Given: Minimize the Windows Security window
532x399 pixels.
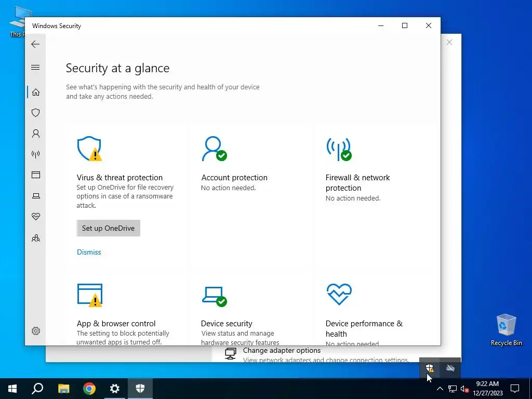Looking at the screenshot, I should pos(381,25).
